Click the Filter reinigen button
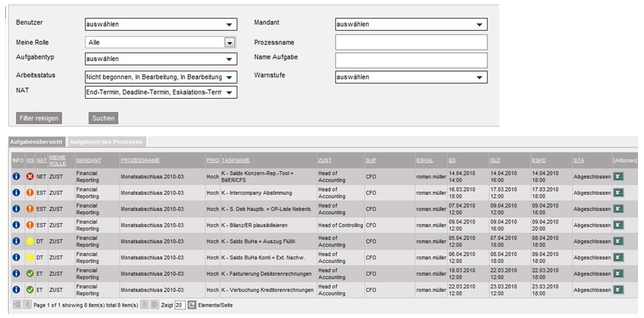Image resolution: width=644 pixels, height=318 pixels. [38, 118]
